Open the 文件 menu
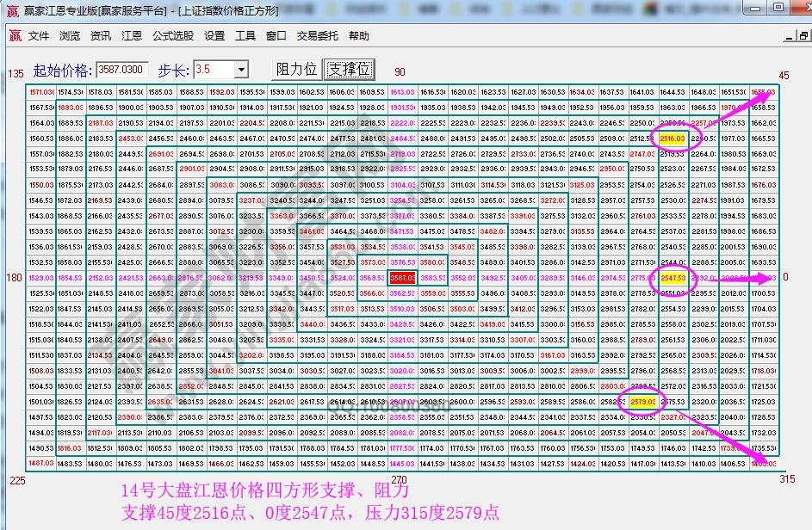 (37, 36)
